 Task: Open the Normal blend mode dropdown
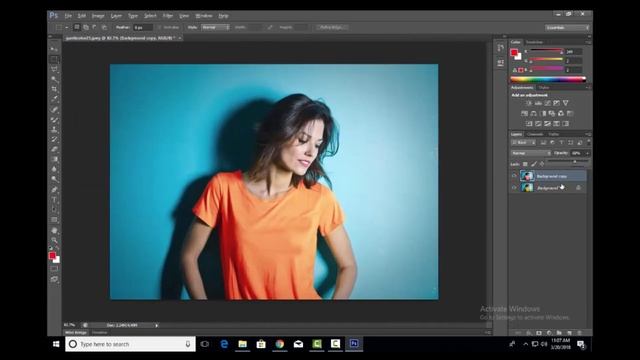tap(531, 153)
